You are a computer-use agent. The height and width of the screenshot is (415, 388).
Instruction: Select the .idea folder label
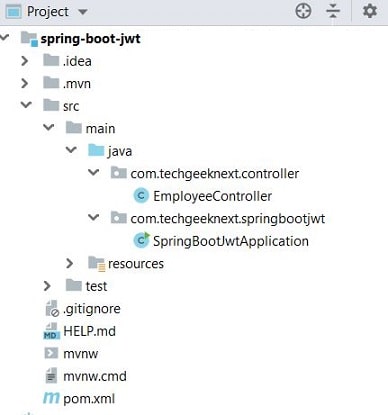click(x=77, y=61)
